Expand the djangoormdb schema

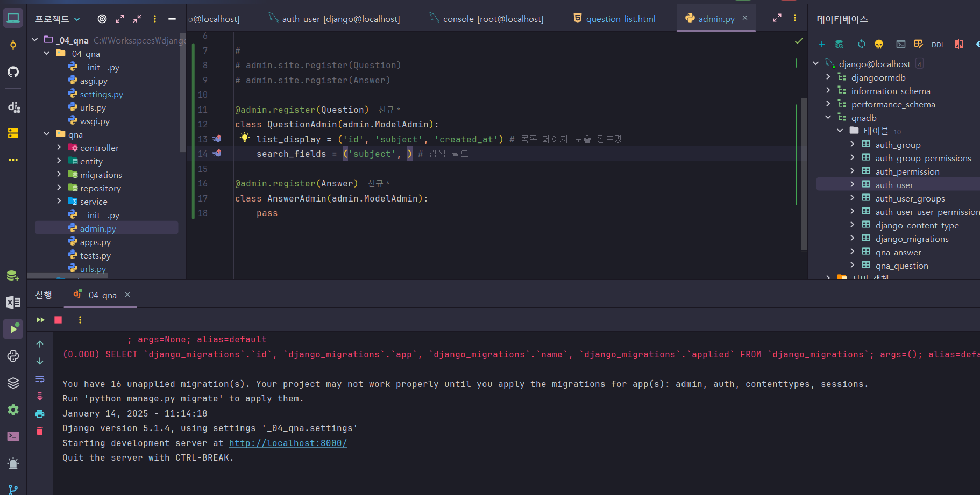[828, 77]
